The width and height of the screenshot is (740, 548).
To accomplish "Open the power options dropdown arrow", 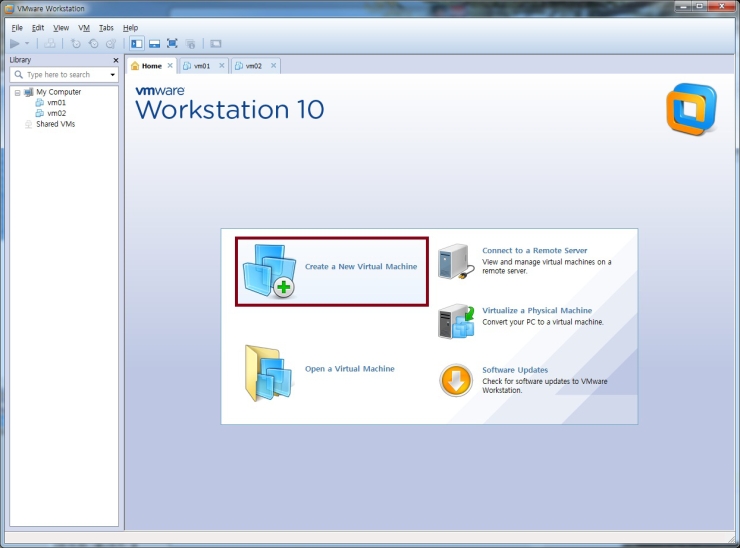I will coord(26,44).
